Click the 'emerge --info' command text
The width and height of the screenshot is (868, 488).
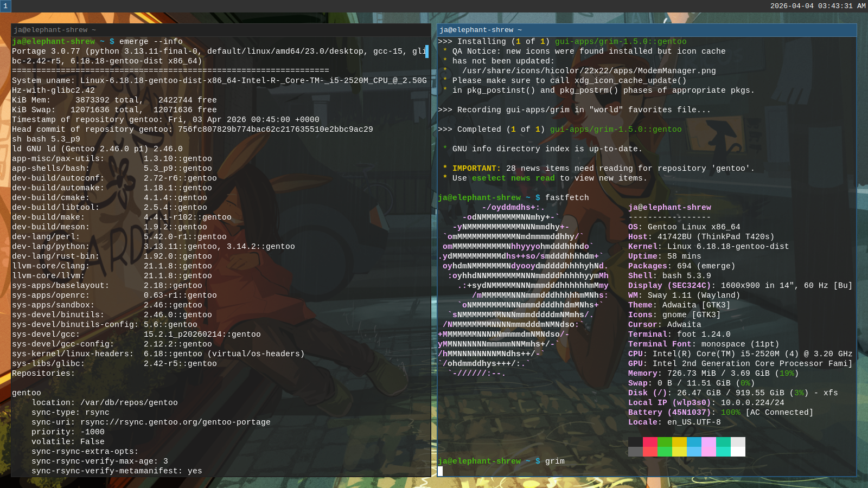point(151,42)
